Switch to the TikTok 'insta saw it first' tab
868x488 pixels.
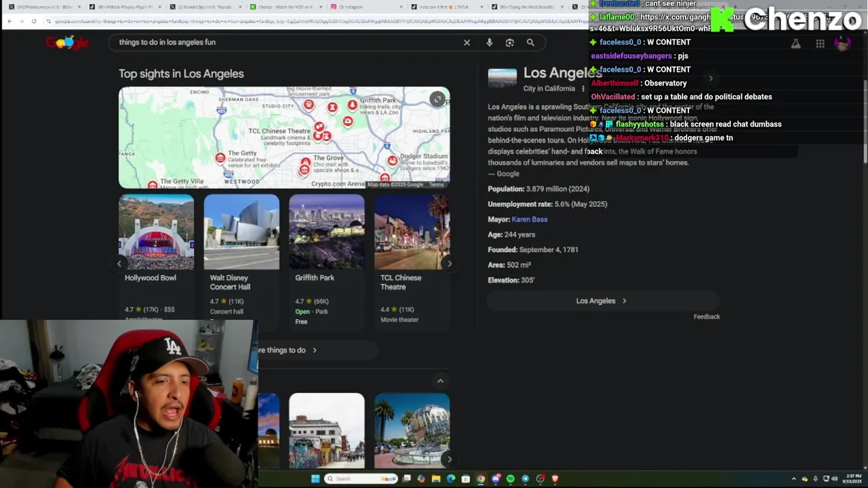click(x=448, y=7)
